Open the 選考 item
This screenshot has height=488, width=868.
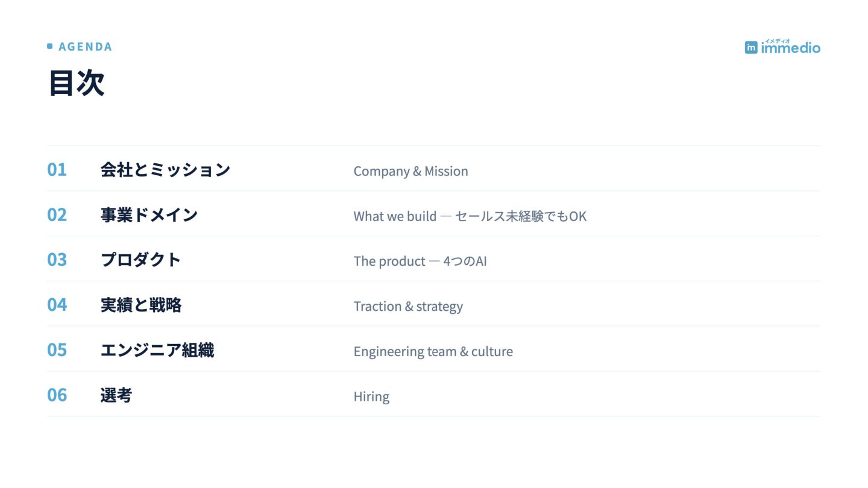tap(116, 396)
